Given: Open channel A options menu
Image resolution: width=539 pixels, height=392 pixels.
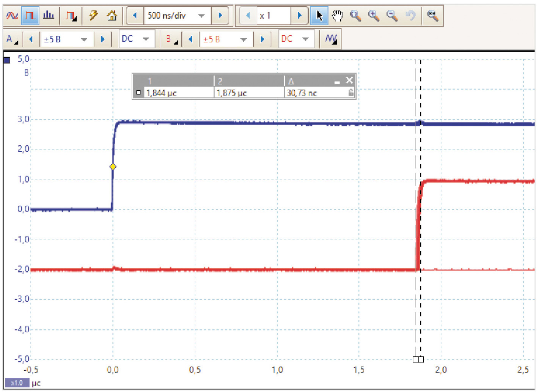Looking at the screenshot, I should [x=11, y=39].
